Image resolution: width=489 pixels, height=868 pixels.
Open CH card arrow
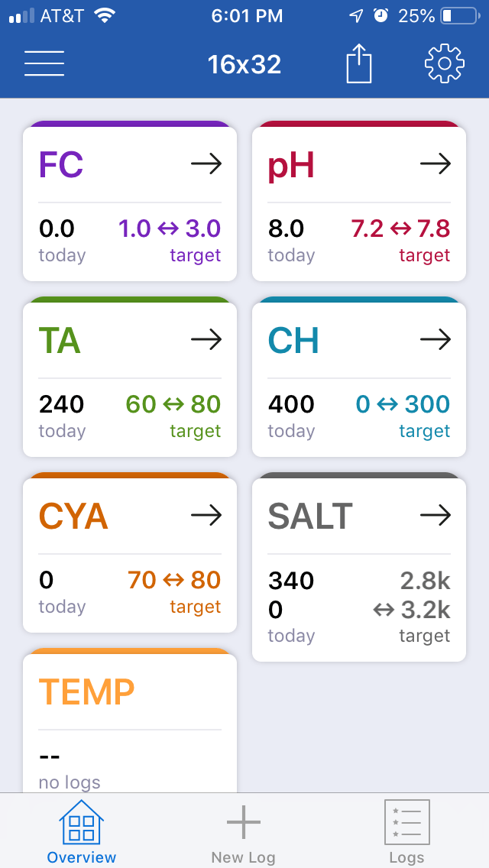(x=436, y=339)
